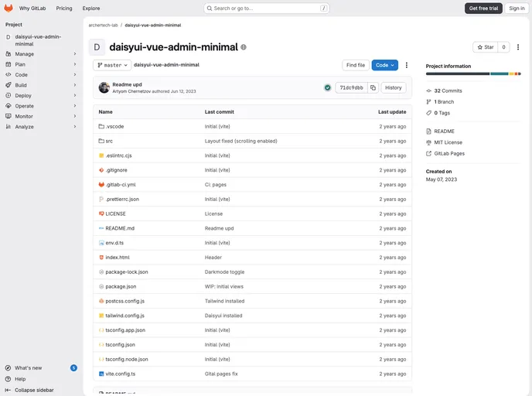
Task: Click the Build rocket sidebar icon
Action: click(x=9, y=85)
